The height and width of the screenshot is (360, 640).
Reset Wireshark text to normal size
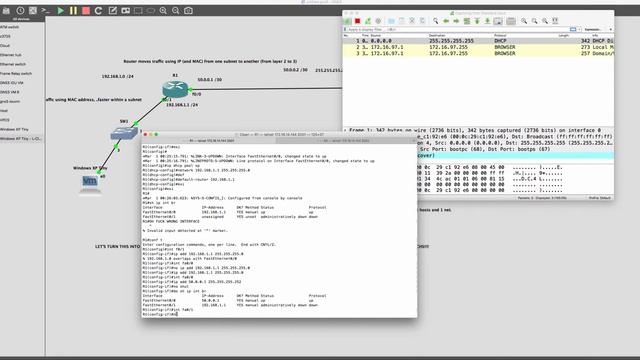(545, 21)
